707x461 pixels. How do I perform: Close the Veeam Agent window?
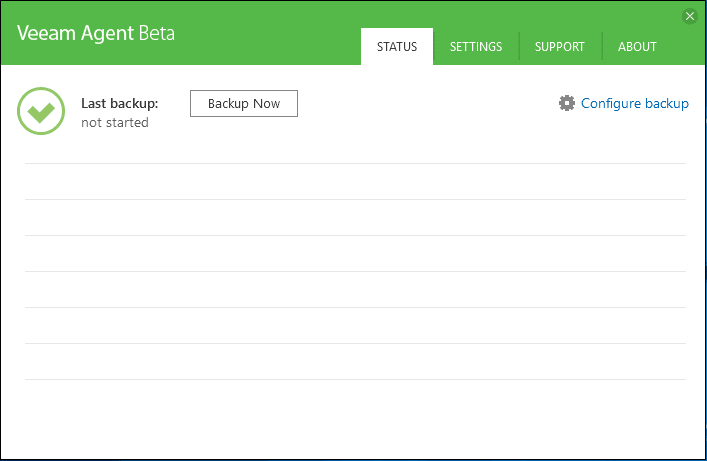[x=689, y=16]
